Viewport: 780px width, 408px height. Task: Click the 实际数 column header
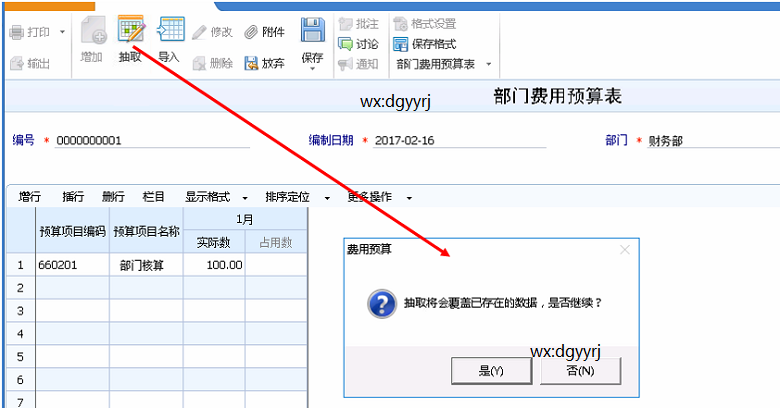[214, 242]
